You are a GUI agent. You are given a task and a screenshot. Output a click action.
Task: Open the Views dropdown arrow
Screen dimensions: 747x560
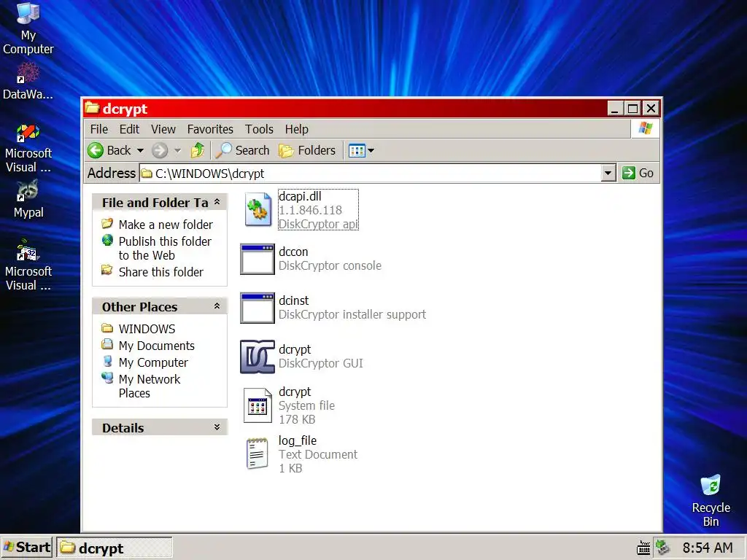(371, 150)
